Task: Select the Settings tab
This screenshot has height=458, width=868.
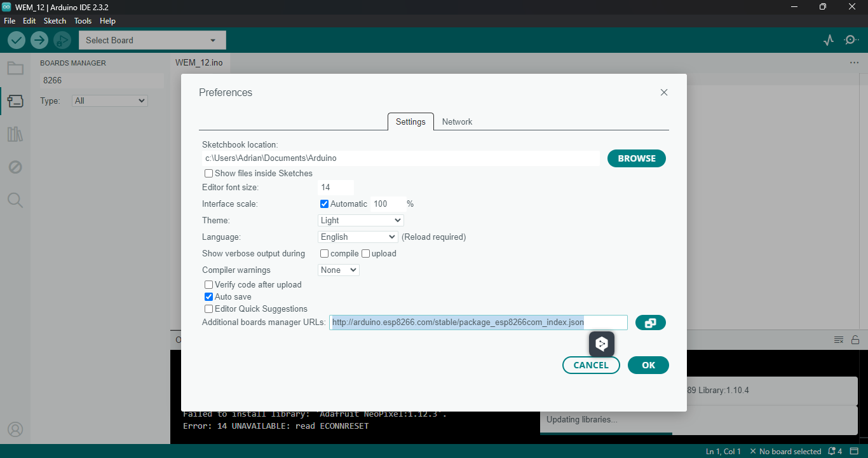Action: point(410,121)
